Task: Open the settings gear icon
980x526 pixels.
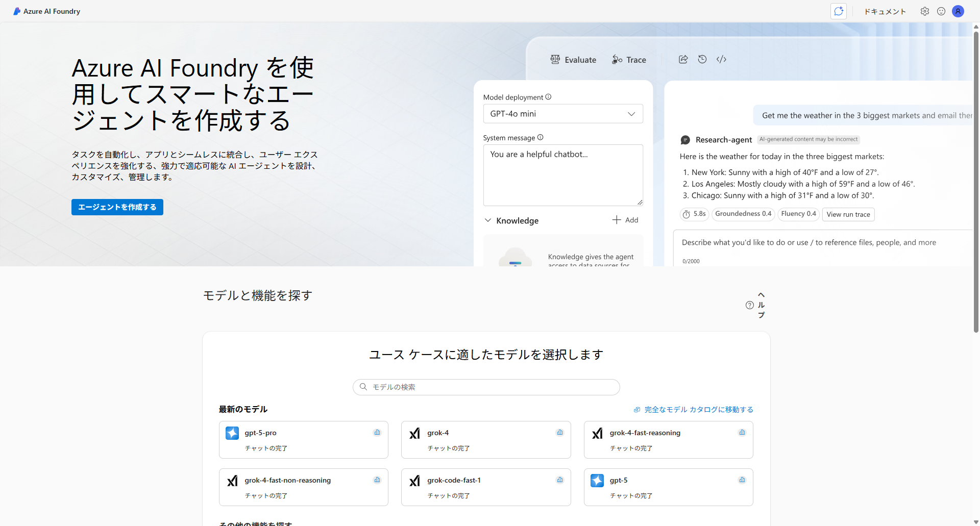Action: [x=925, y=11]
